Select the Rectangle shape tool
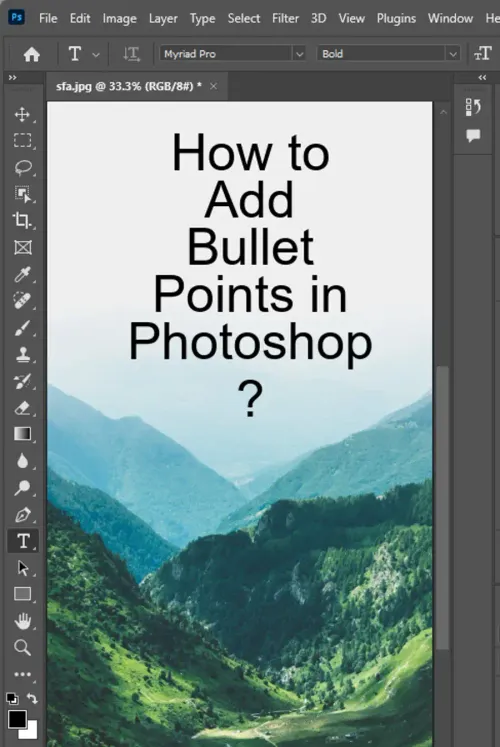This screenshot has height=747, width=500. click(23, 594)
